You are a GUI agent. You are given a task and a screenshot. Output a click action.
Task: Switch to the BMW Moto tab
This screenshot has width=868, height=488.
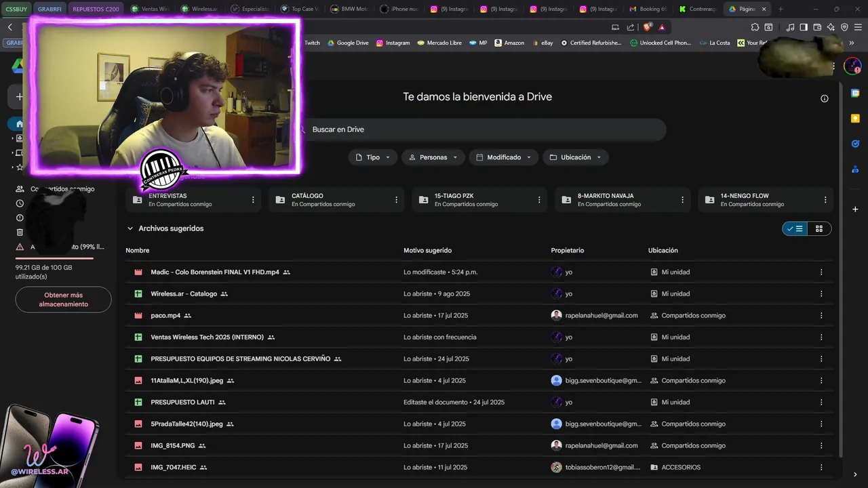350,9
